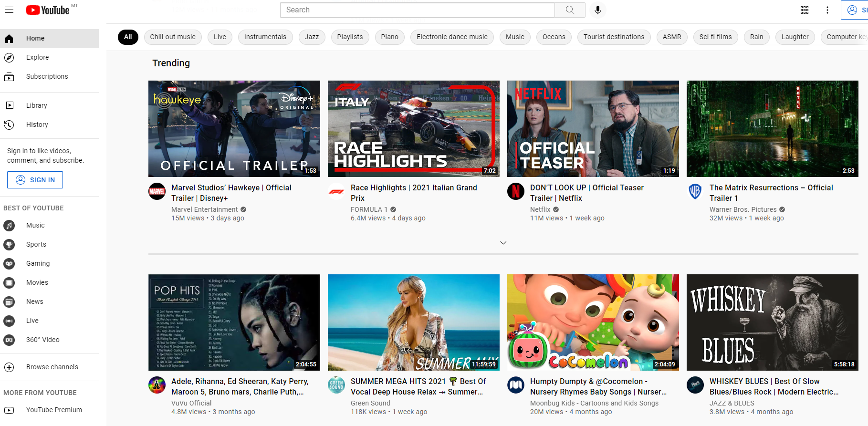Open Marvel Studios' Hawkeye trailer title
868x426 pixels.
pos(231,193)
